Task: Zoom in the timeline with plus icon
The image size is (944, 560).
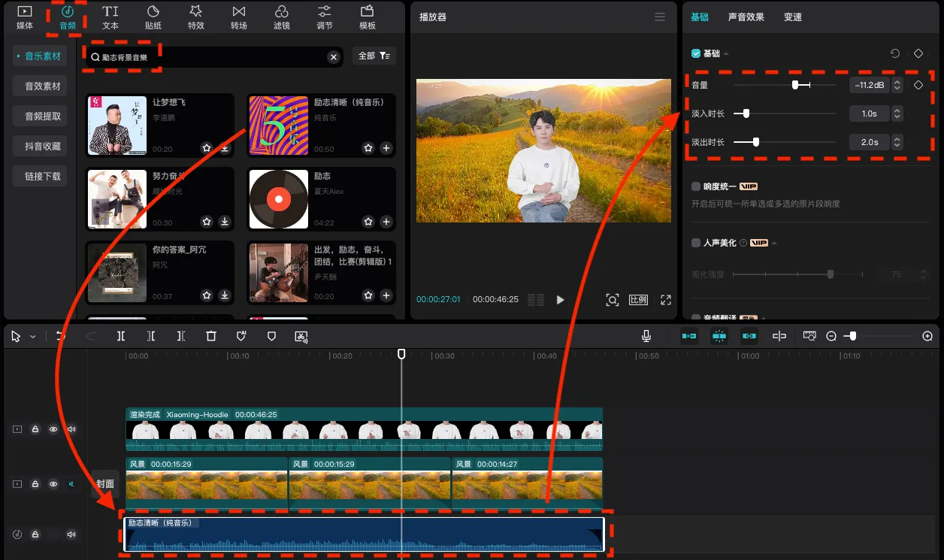Action: click(x=927, y=336)
